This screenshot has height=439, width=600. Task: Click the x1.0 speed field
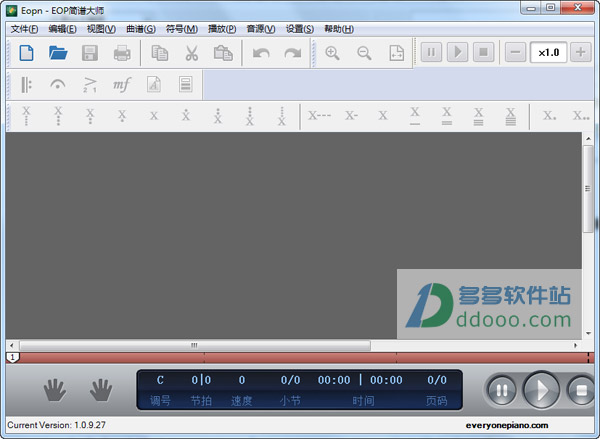point(548,52)
